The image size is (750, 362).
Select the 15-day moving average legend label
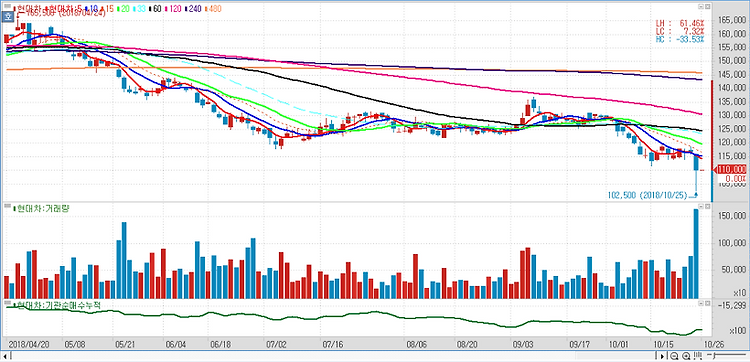click(108, 9)
